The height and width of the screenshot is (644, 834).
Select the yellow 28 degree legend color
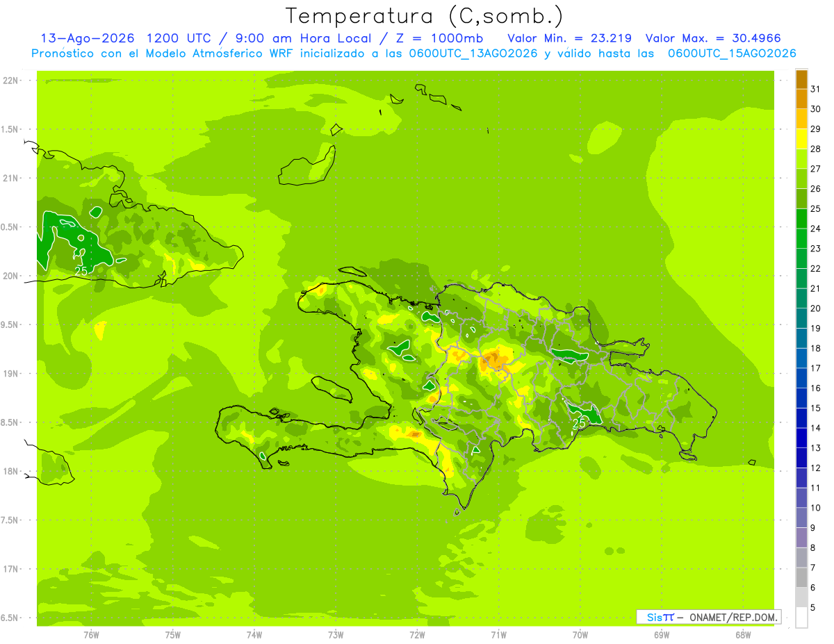pos(801,139)
